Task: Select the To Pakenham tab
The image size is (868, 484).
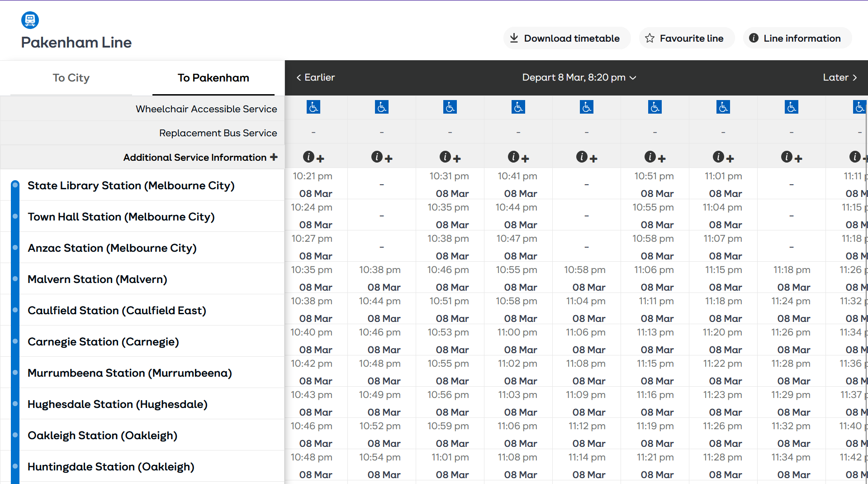Action: pyautogui.click(x=213, y=78)
